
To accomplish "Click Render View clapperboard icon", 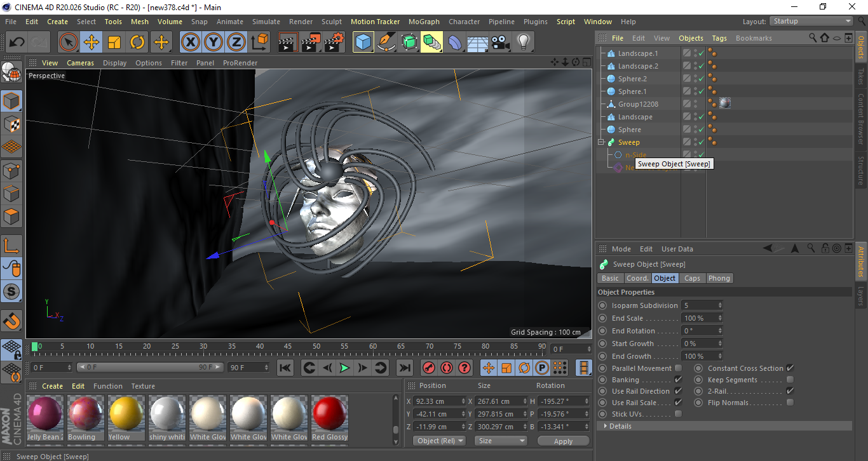I will click(288, 43).
